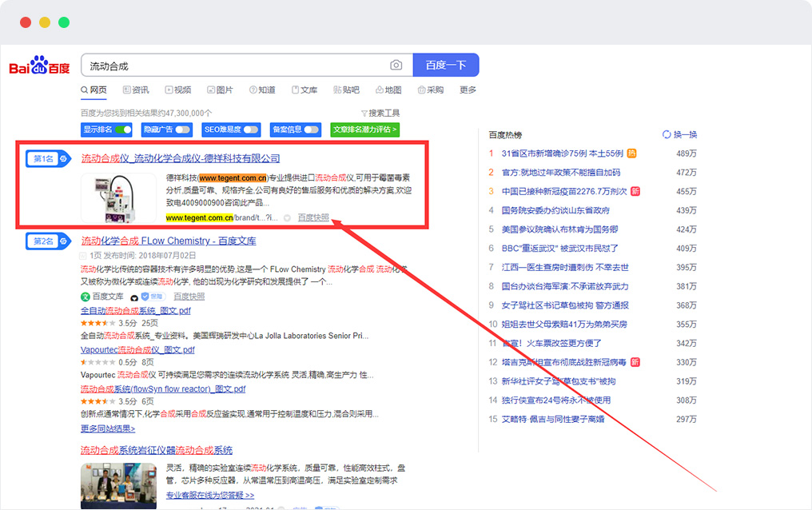Toggle the SEO难易度 switch
Screen dimensions: 812x510
click(251, 129)
